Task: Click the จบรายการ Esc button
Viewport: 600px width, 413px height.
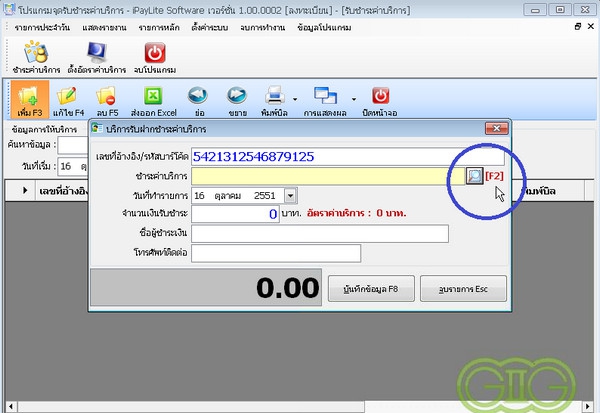Action: coord(463,289)
